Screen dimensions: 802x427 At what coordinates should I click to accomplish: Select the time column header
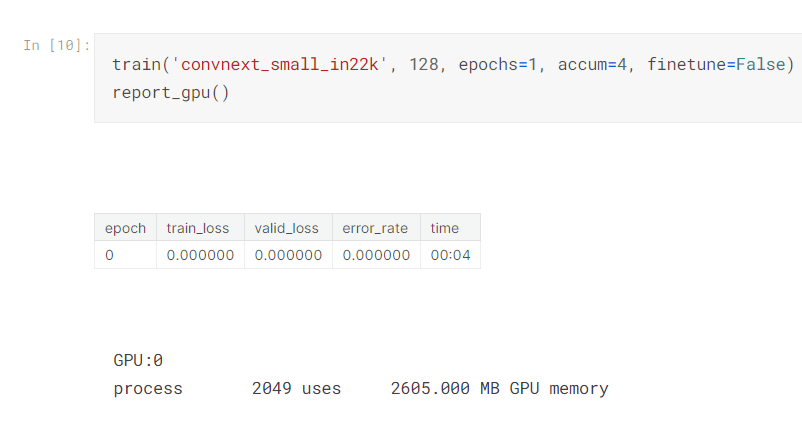click(x=445, y=228)
